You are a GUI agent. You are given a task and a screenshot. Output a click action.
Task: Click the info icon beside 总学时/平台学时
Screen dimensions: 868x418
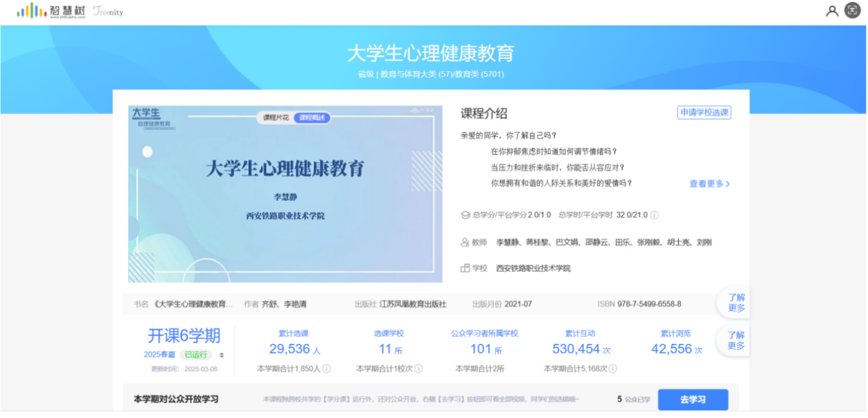point(654,215)
